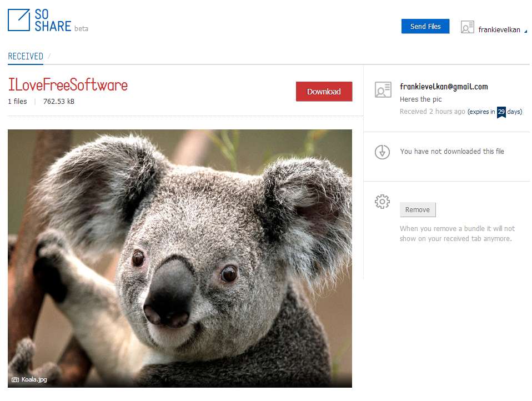
Task: Click the Koala.jpg file name caption
Action: pos(34,379)
